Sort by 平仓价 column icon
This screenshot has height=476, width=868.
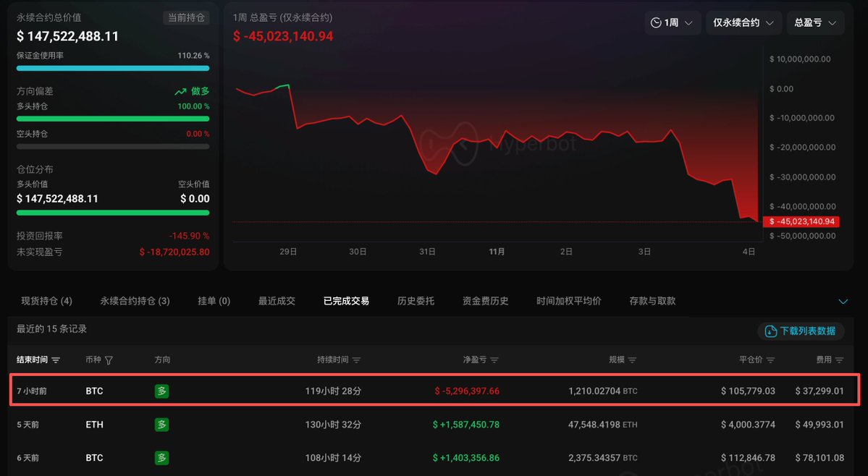point(770,360)
